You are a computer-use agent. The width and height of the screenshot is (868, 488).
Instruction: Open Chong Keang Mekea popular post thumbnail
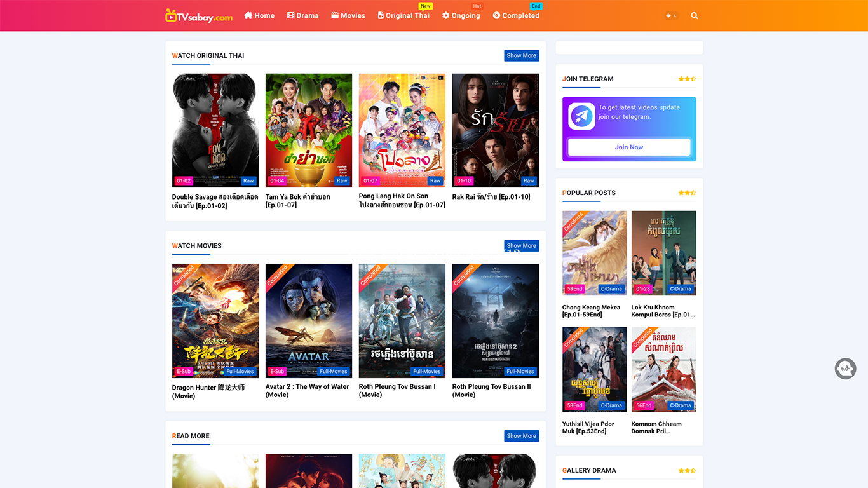click(595, 253)
